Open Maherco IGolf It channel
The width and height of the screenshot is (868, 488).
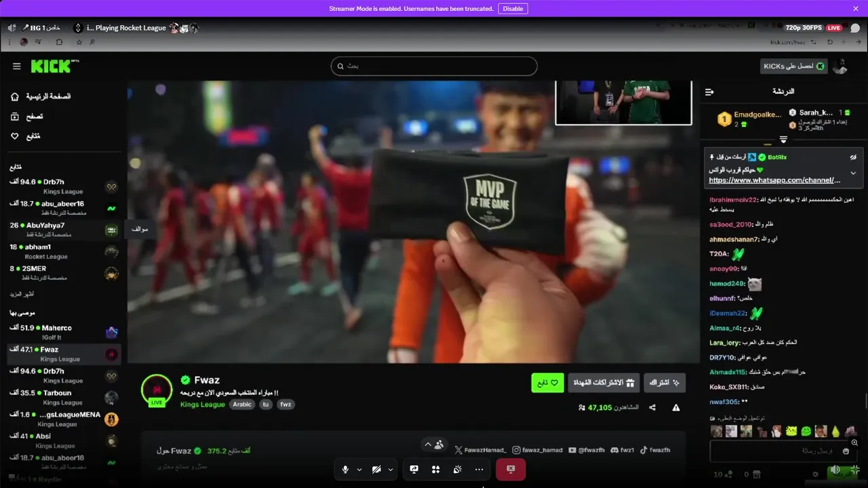pyautogui.click(x=64, y=332)
